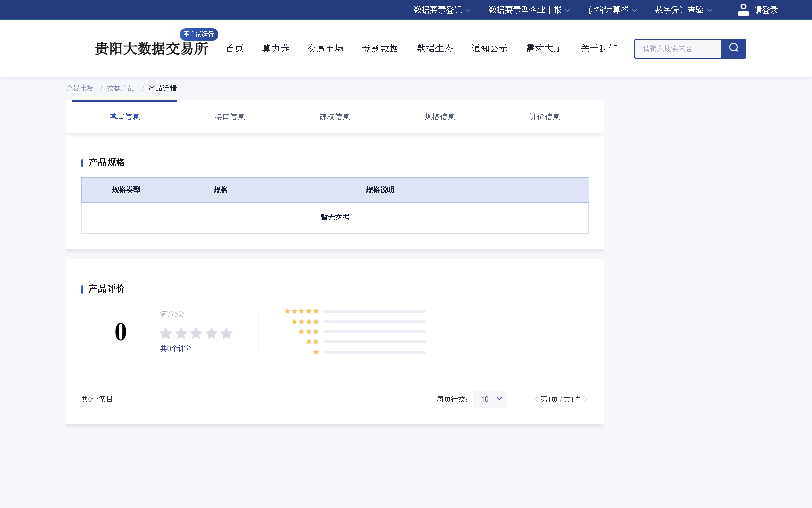Expand 数据要素登记 dropdown menu
The image size is (812, 508).
pyautogui.click(x=442, y=10)
